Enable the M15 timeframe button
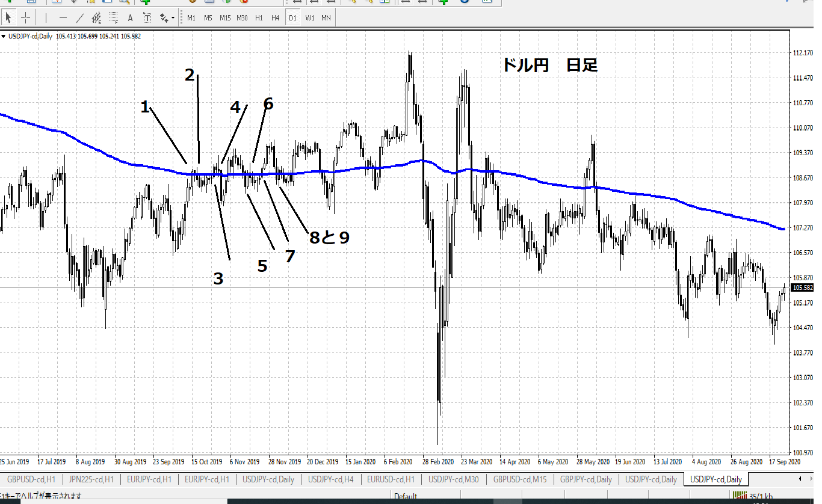The width and height of the screenshot is (822, 504). 225,18
